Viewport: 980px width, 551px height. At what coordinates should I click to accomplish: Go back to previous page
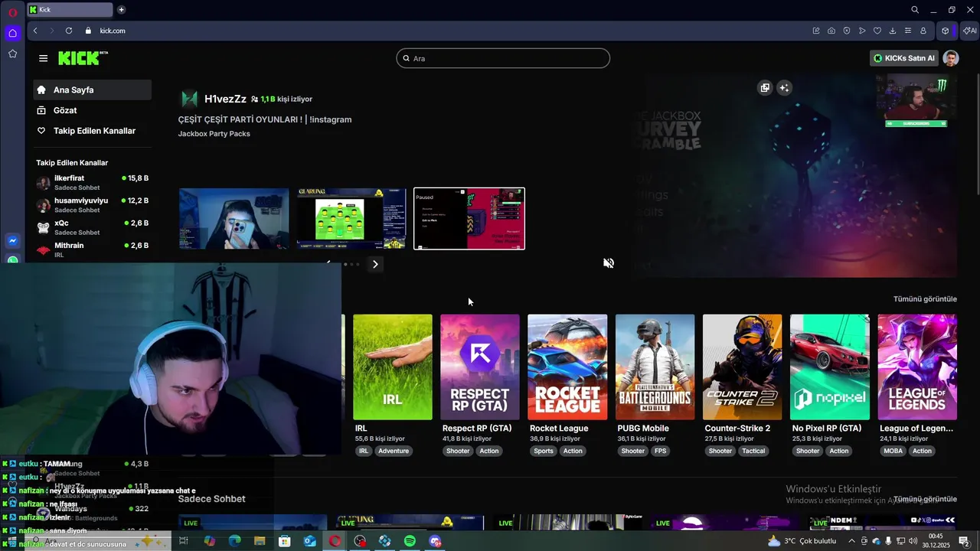(x=35, y=31)
